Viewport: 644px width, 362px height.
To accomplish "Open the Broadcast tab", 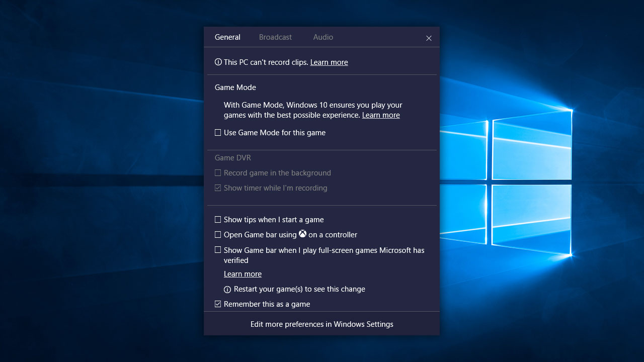I will (x=275, y=37).
